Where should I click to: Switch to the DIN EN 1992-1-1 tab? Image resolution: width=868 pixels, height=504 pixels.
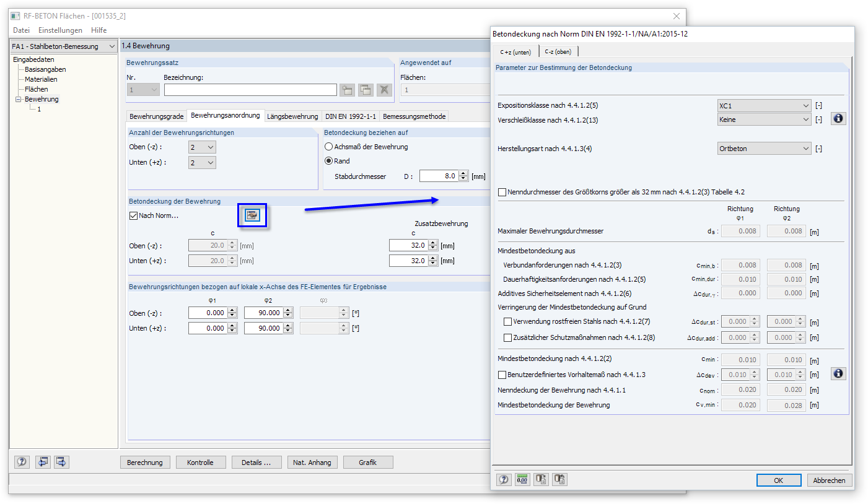[351, 116]
